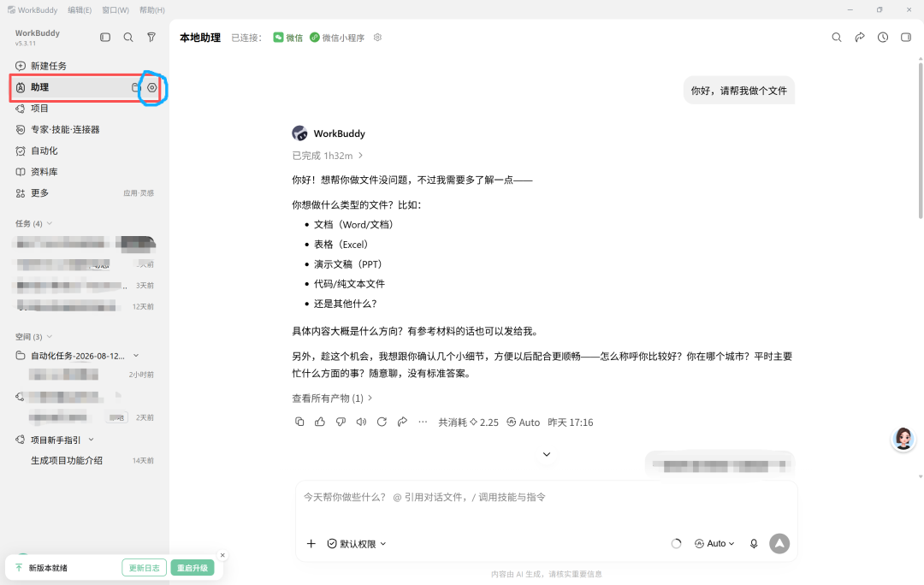Toggle the right side panel icon in the header
Viewport: 924px width, 585px height.
pyautogui.click(x=906, y=37)
